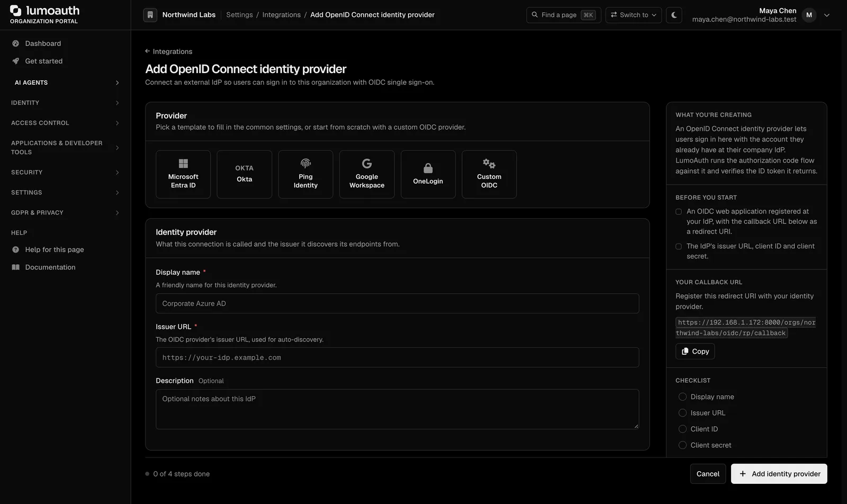The width and height of the screenshot is (847, 504).
Task: Check the IdP's issuer URL item
Action: [x=679, y=247]
